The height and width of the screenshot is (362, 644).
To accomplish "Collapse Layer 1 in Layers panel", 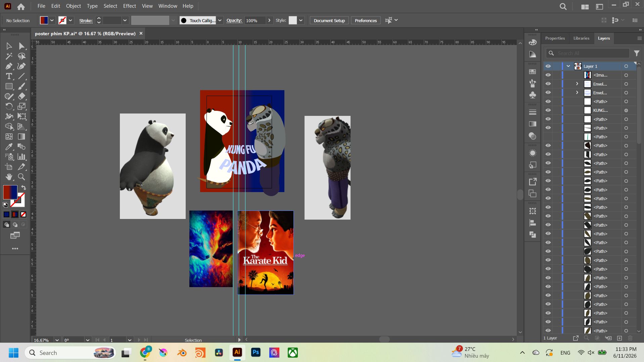I will [568, 66].
